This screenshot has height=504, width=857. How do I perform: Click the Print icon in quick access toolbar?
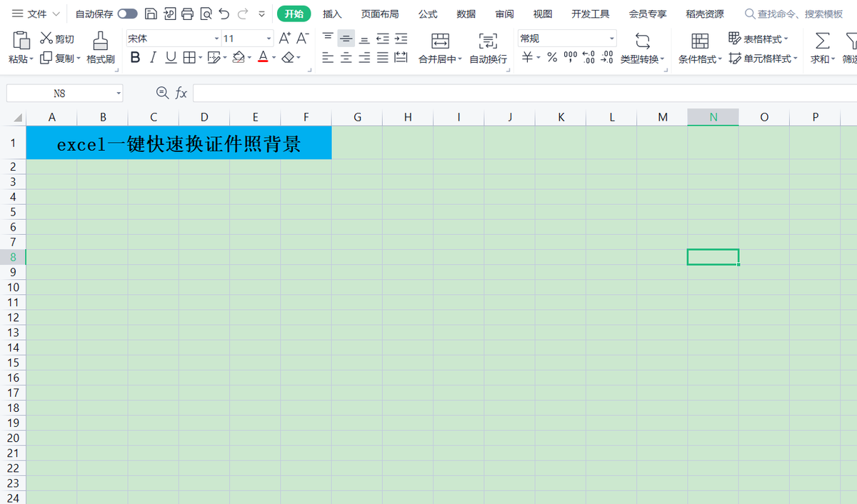(x=187, y=14)
